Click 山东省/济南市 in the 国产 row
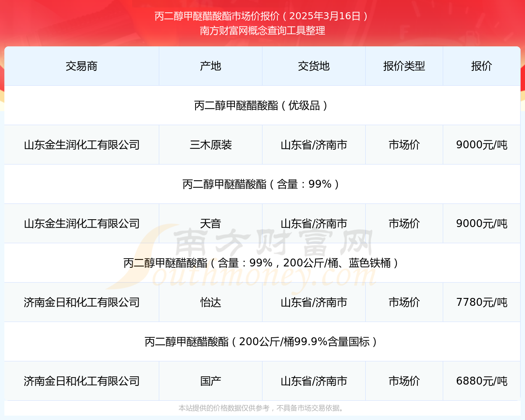This screenshot has height=420, width=525. click(x=314, y=381)
